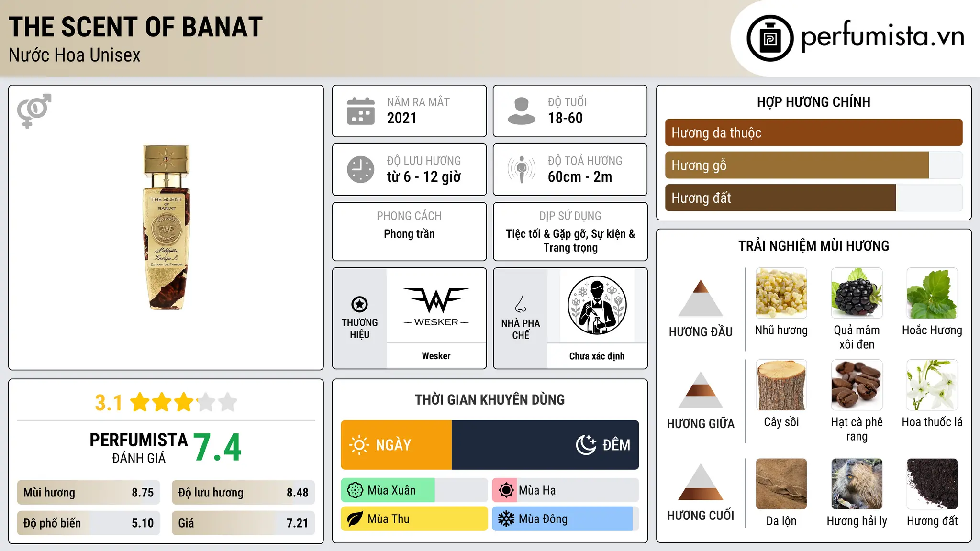The width and height of the screenshot is (980, 551).
Task: Click the sillage radiating person icon
Action: pyautogui.click(x=521, y=169)
